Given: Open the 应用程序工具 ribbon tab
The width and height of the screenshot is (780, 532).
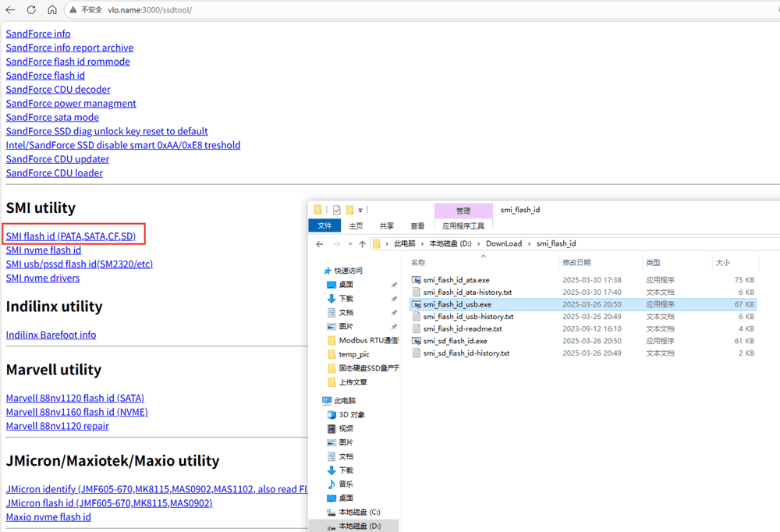Looking at the screenshot, I should coord(463,226).
